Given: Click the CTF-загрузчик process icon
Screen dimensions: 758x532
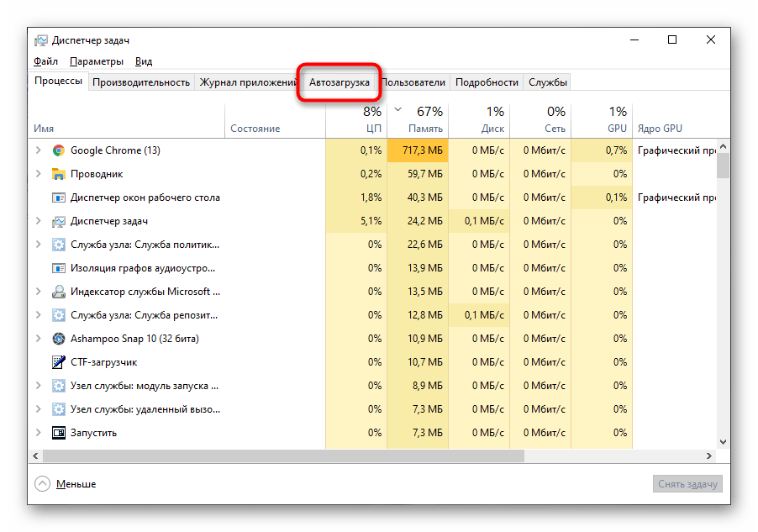Looking at the screenshot, I should [59, 362].
